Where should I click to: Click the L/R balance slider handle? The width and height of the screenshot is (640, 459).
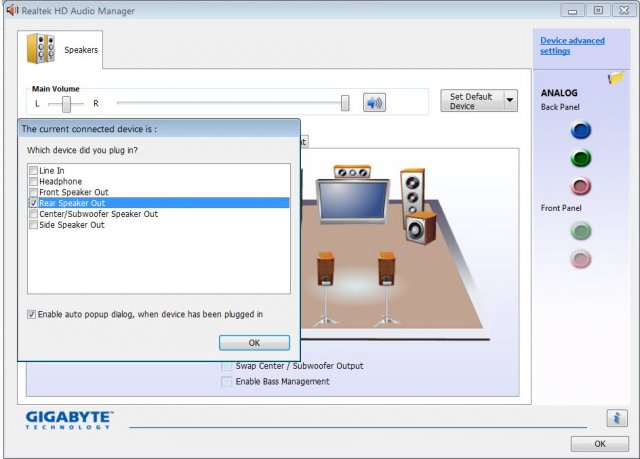(67, 103)
